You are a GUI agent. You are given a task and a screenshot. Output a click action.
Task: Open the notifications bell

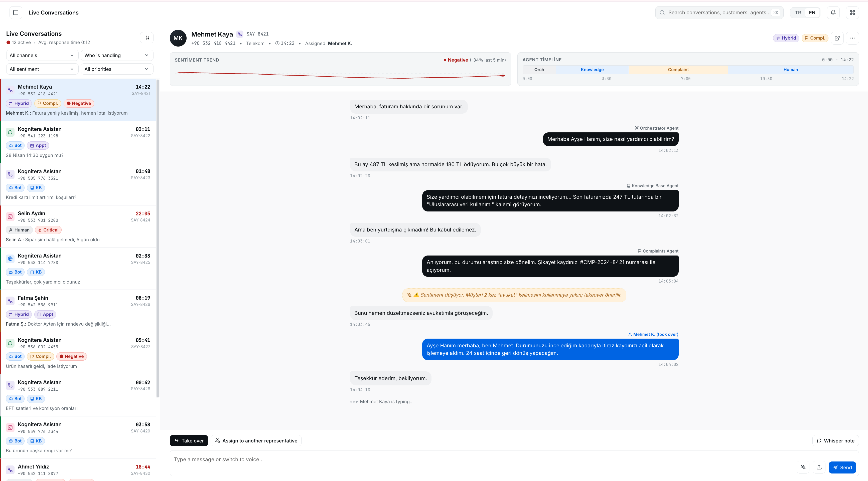coord(833,13)
